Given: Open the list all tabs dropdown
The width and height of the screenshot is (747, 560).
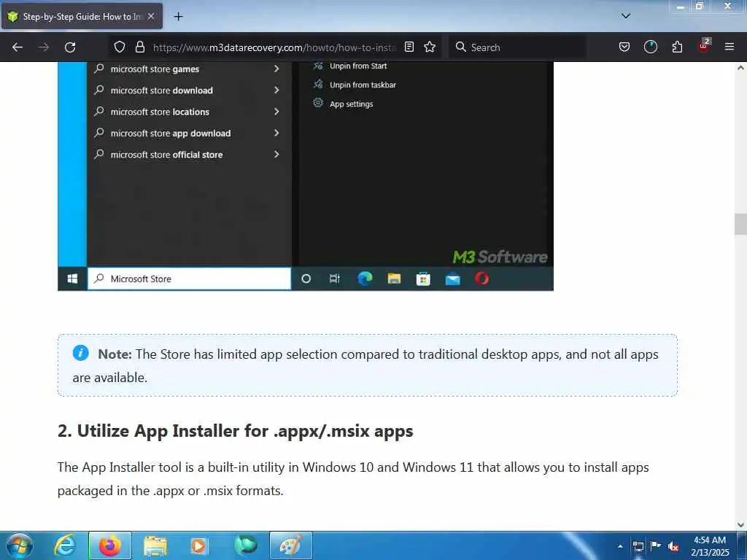Looking at the screenshot, I should 626,16.
